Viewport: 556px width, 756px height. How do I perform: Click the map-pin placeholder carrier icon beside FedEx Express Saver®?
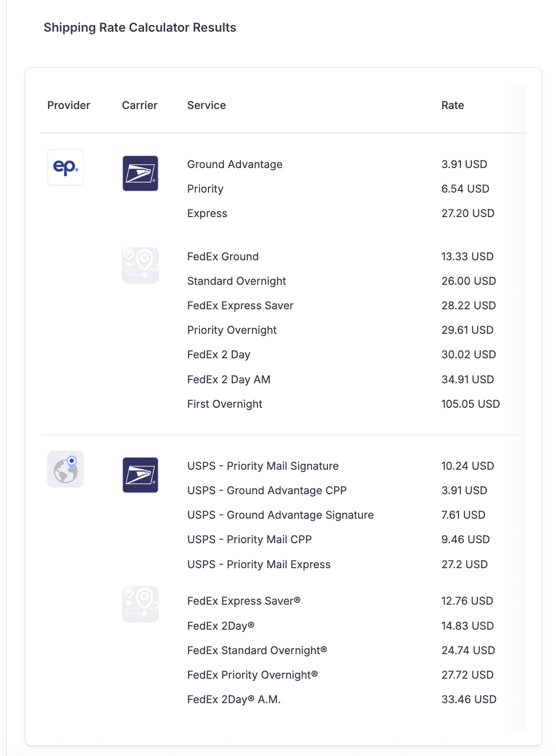pos(140,604)
